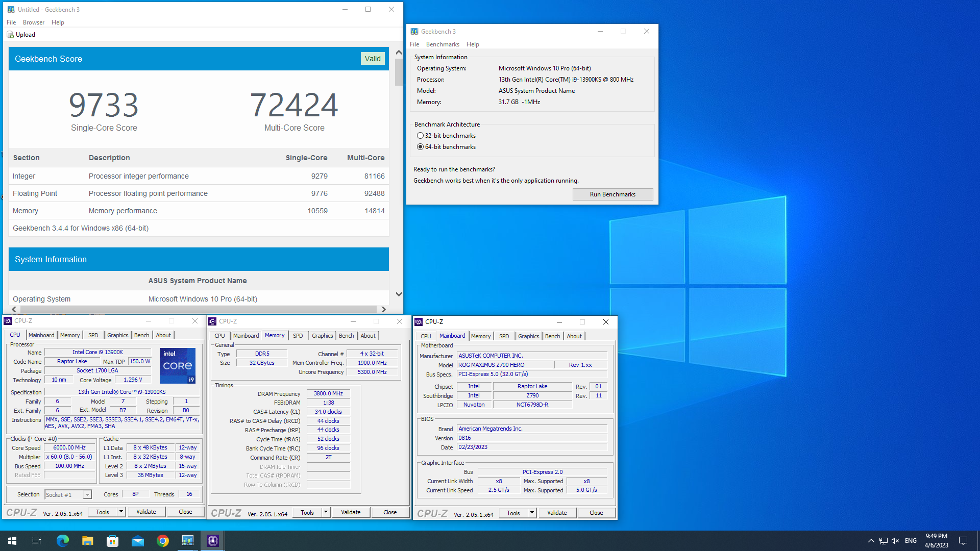Click the BIOS version 0816 field

click(532, 438)
